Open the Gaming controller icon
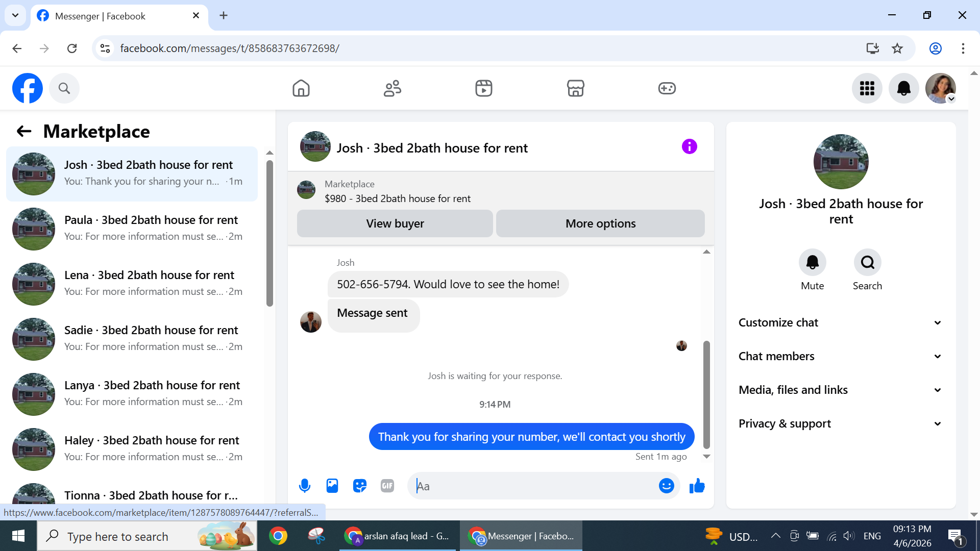 [x=667, y=88]
